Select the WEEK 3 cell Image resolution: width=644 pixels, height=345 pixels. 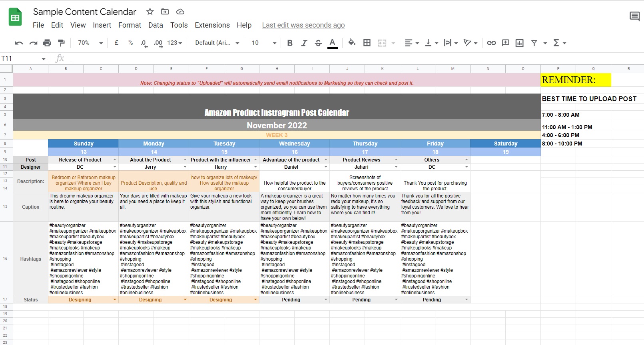(277, 135)
